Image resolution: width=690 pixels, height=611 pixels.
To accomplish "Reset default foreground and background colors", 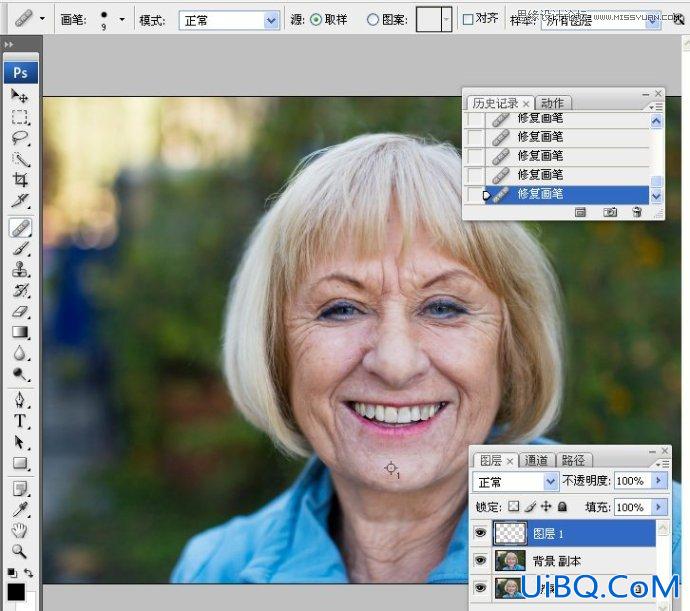I will point(12,573).
